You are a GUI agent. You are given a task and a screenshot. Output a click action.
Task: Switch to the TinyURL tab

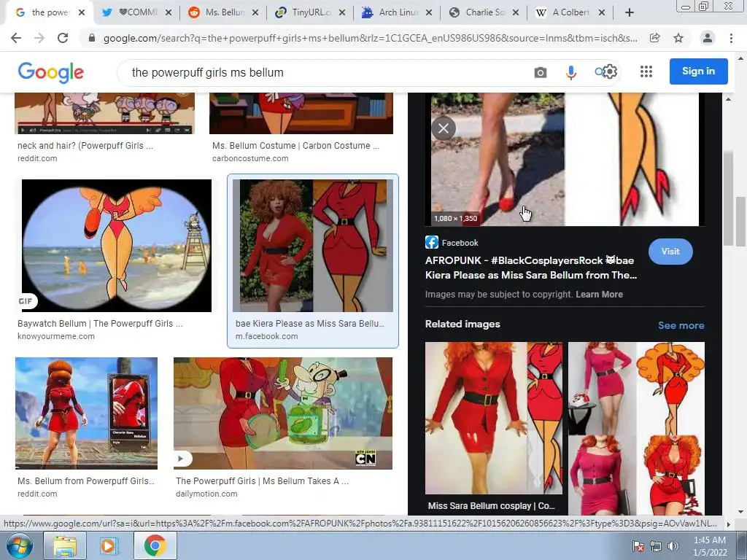pos(311,13)
